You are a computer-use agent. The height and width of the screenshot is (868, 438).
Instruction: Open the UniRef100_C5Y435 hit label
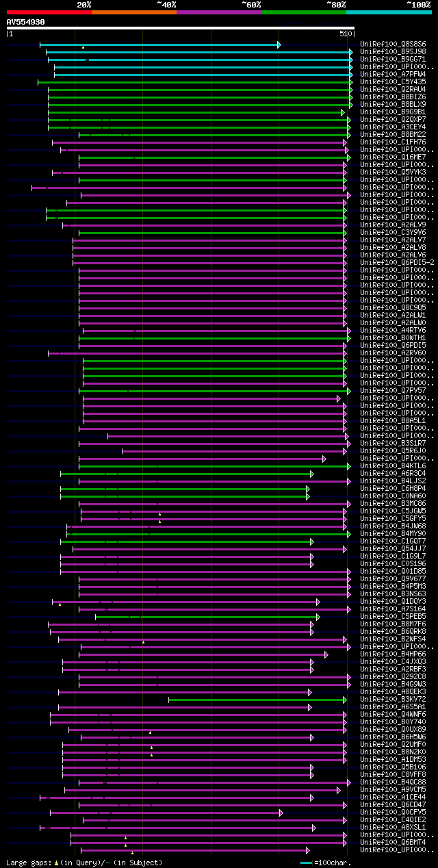[394, 82]
